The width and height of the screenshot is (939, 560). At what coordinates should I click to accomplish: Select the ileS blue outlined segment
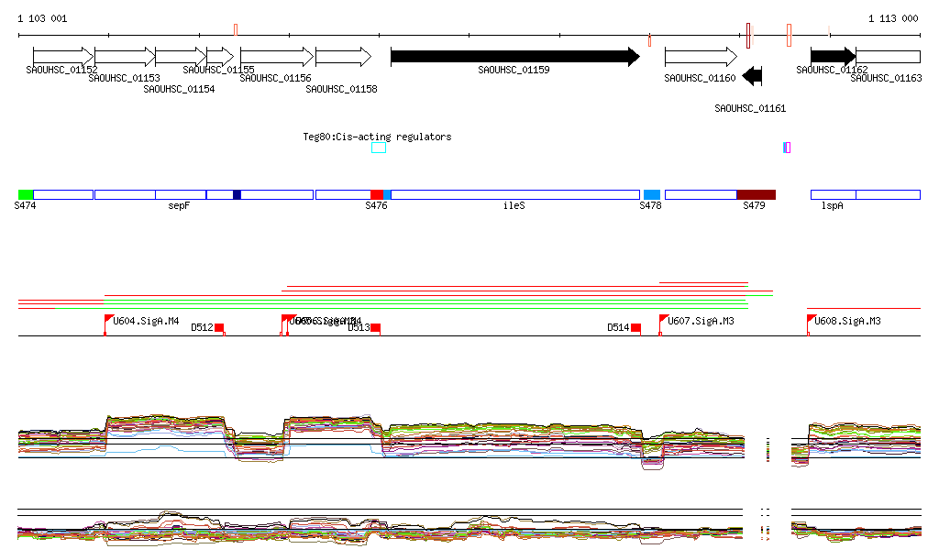[515, 194]
